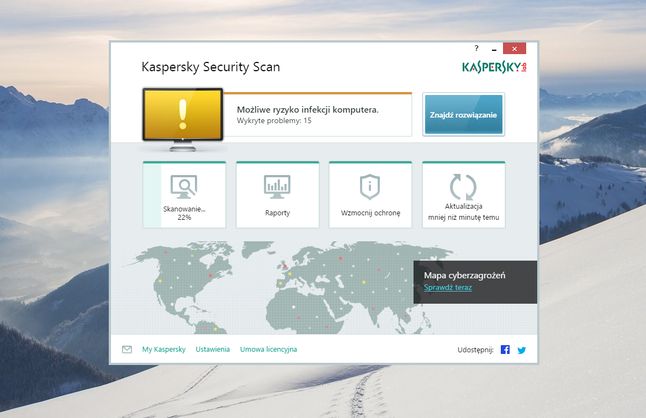Image resolution: width=646 pixels, height=418 pixels.
Task: Click the Mapa cyberzagrożeń heading
Action: (464, 275)
